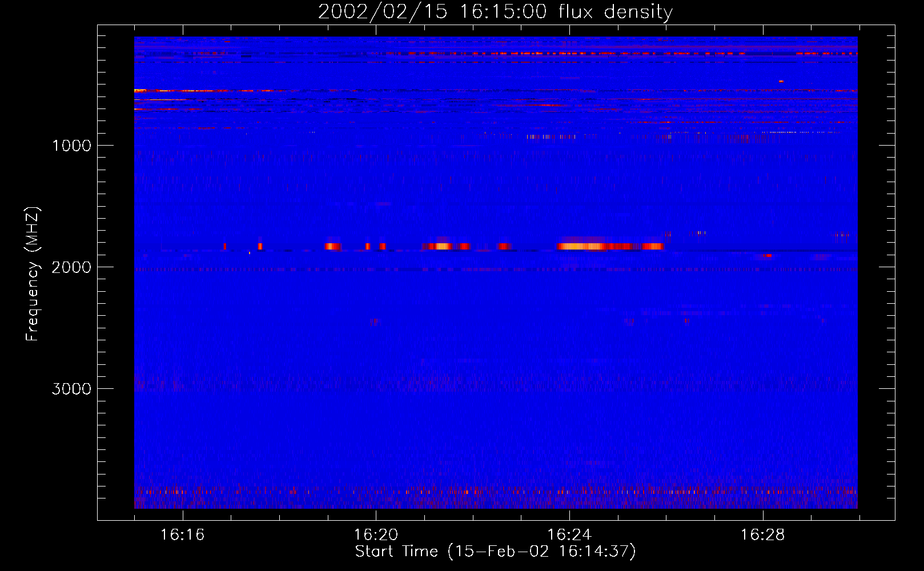Image resolution: width=924 pixels, height=571 pixels.
Task: Click the 16:20 time tick label
Action: pyautogui.click(x=376, y=535)
